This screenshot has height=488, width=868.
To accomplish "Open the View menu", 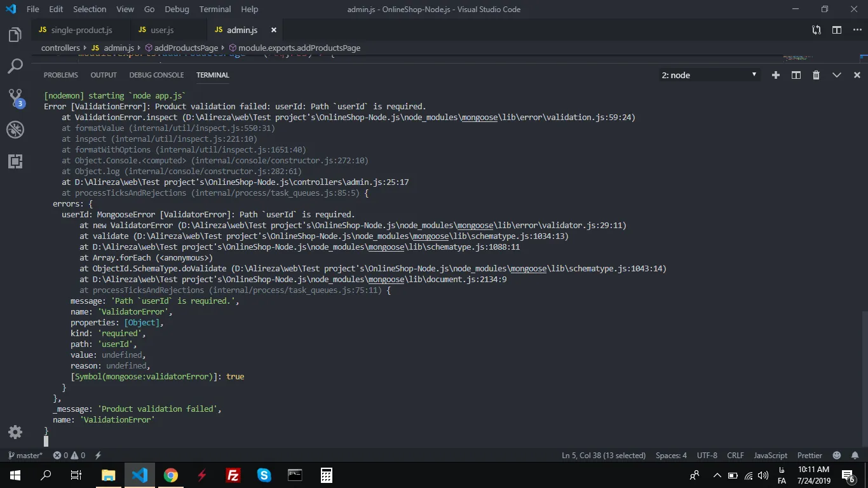I will point(125,10).
